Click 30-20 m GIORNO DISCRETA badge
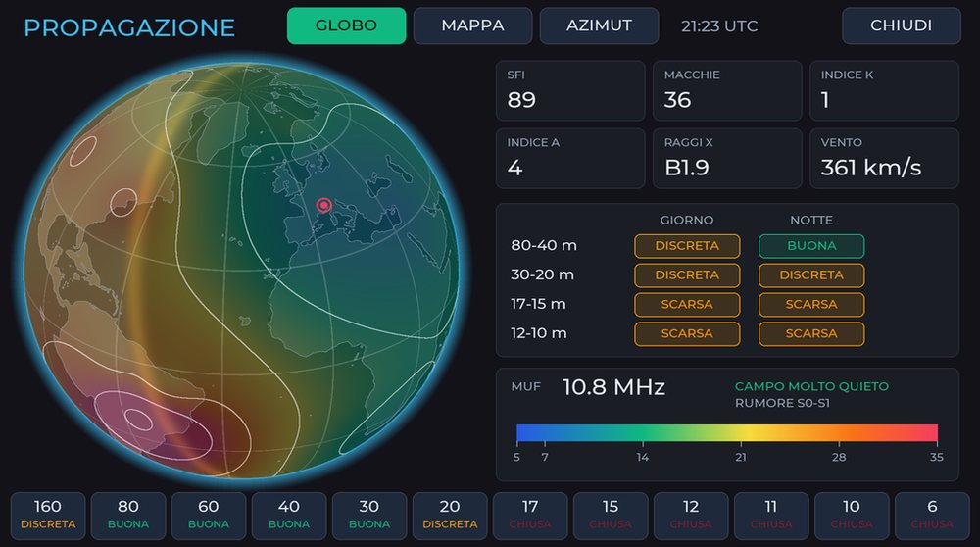Viewport: 980px width, 547px height. [687, 275]
